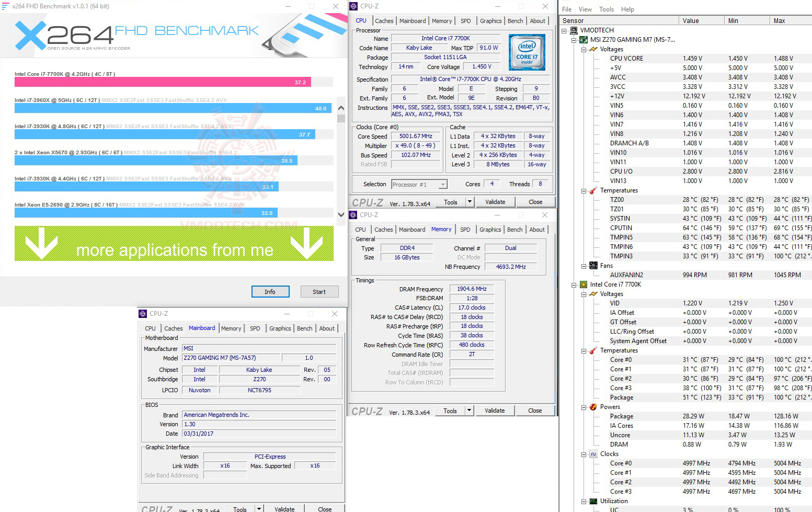
Task: Click the MSI Z270 GAMING M7 motherboard icon
Action: tap(583, 39)
